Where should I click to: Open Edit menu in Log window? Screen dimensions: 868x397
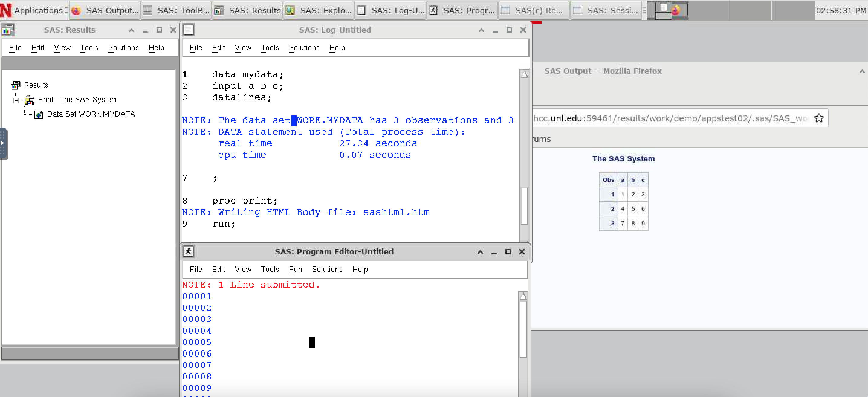[218, 47]
